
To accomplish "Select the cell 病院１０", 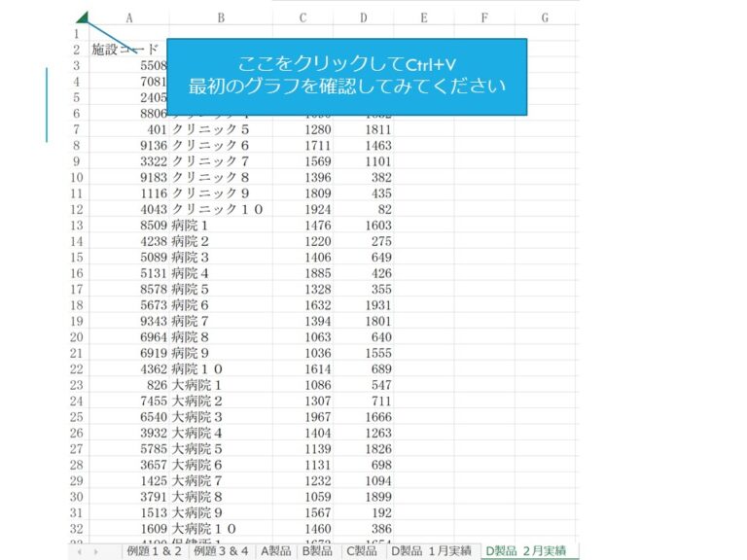I will click(221, 369).
